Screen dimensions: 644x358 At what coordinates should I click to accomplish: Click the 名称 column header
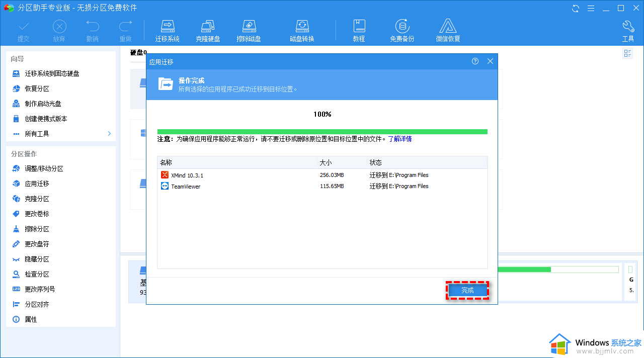click(x=237, y=162)
